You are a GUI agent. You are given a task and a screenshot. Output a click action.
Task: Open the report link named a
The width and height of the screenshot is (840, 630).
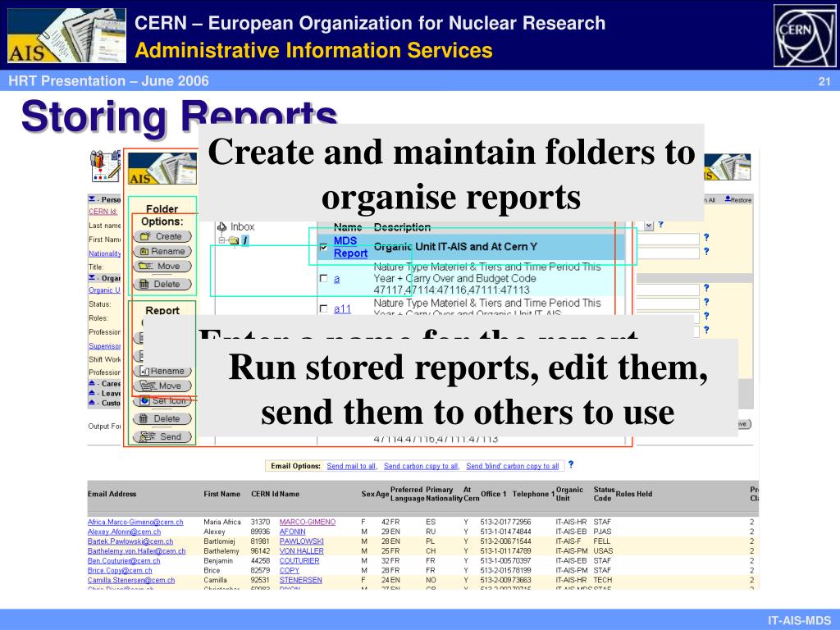pos(336,279)
